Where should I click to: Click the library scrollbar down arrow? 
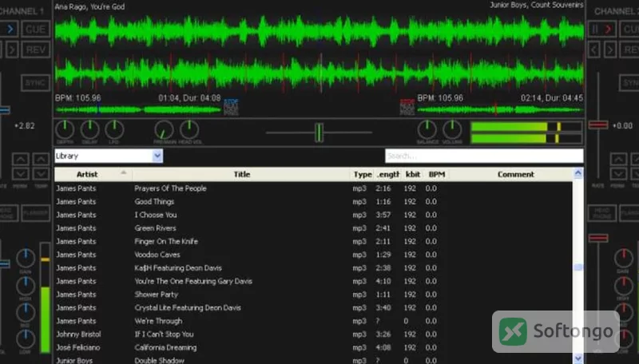pos(577,358)
